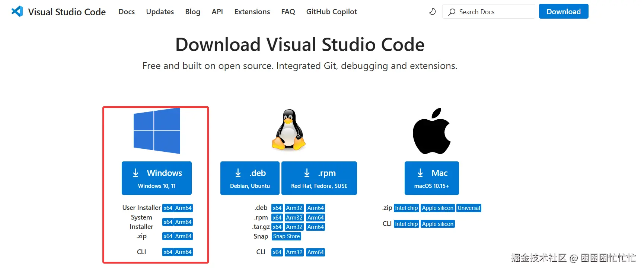The image size is (644, 271).
Task: Go to the Blog page
Action: [193, 12]
